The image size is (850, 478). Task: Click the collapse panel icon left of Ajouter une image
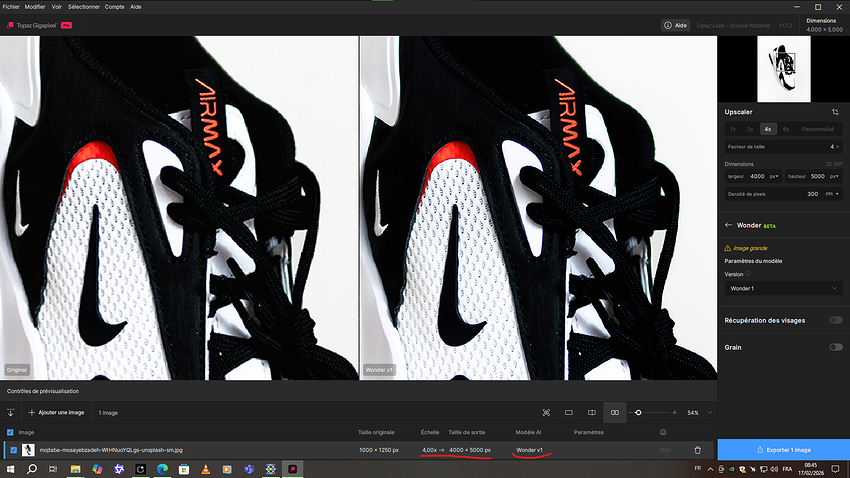(x=10, y=412)
